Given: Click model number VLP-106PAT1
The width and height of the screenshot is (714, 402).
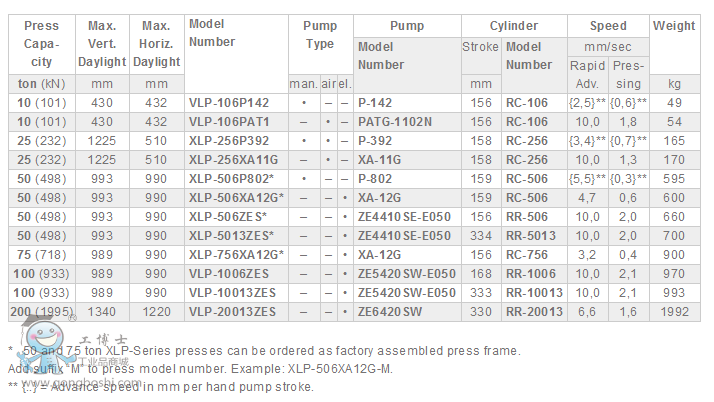Looking at the screenshot, I should coord(229,121).
